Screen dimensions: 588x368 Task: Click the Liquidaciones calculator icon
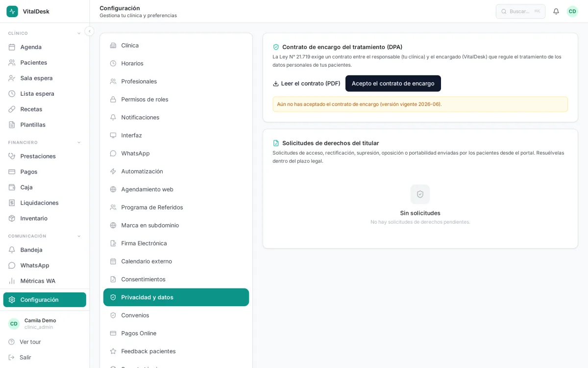pos(12,203)
